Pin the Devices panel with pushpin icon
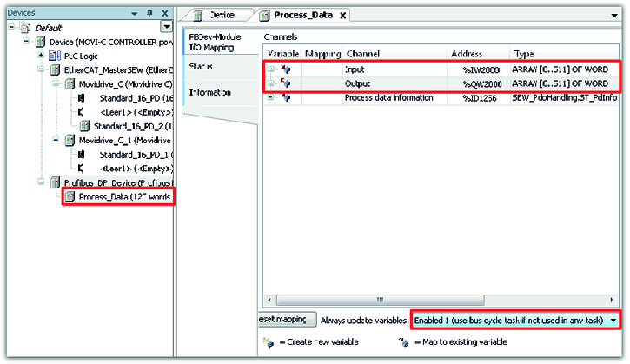Viewport: 630px width, 364px height. (x=149, y=14)
